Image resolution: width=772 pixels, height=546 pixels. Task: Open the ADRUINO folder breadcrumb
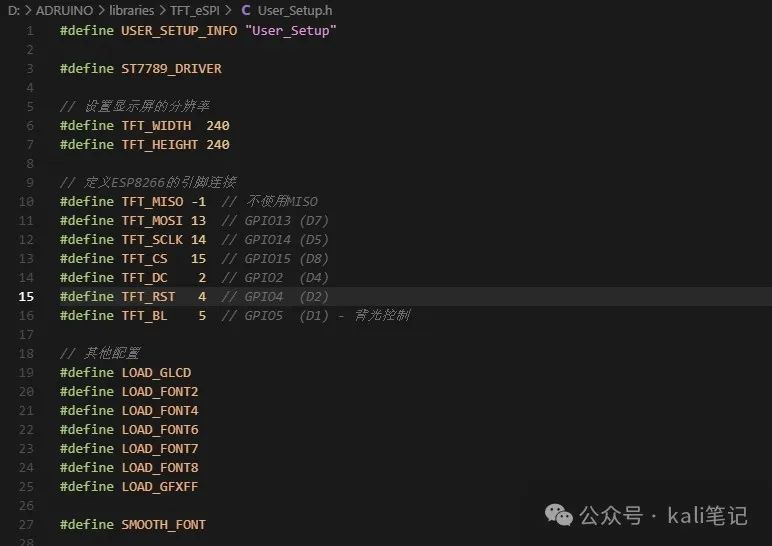click(64, 10)
